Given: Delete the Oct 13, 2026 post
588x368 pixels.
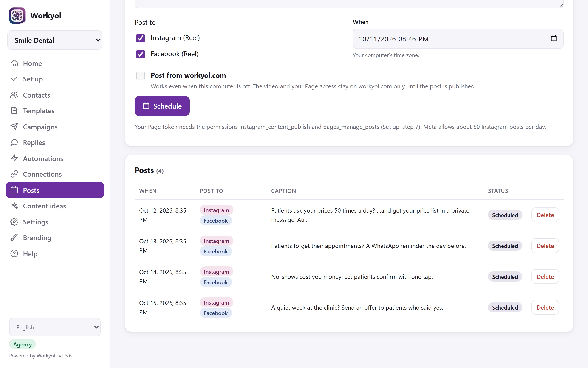Looking at the screenshot, I should (x=545, y=246).
